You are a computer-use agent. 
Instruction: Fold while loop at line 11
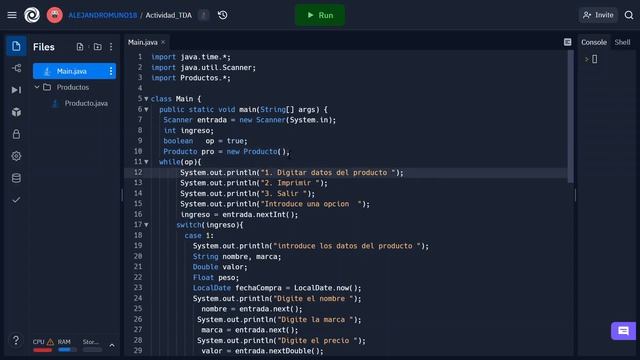pyautogui.click(x=146, y=162)
